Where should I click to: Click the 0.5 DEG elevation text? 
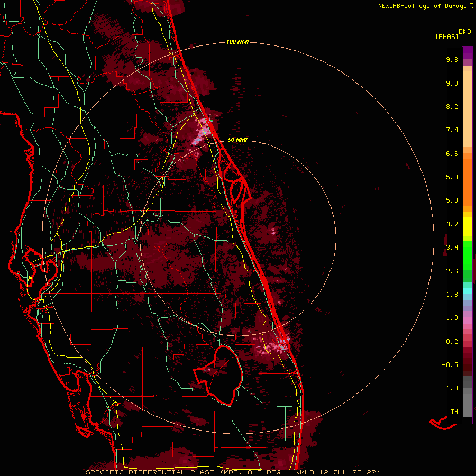pos(264,472)
